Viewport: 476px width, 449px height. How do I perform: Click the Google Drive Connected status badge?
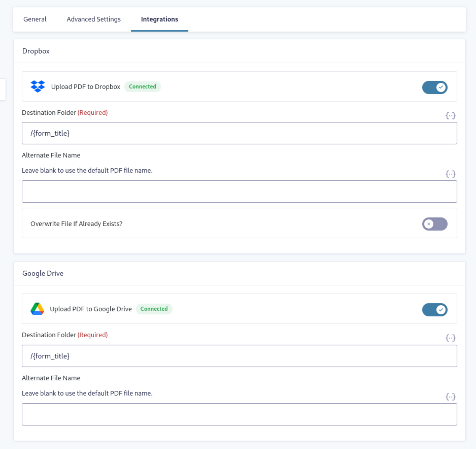[x=154, y=309]
